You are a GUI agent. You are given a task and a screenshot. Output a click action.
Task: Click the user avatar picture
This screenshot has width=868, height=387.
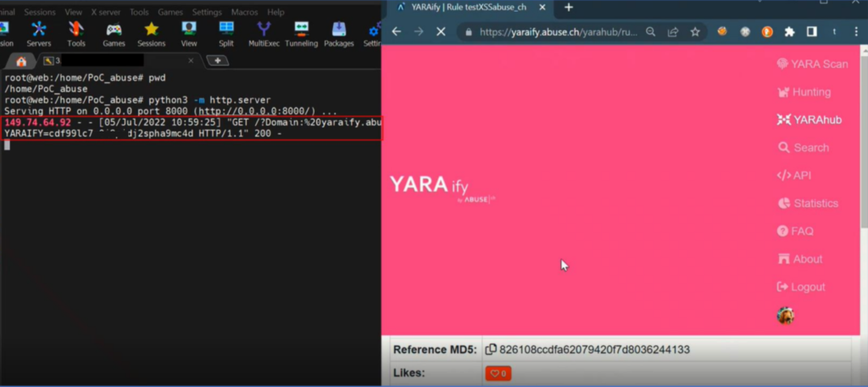click(x=786, y=316)
